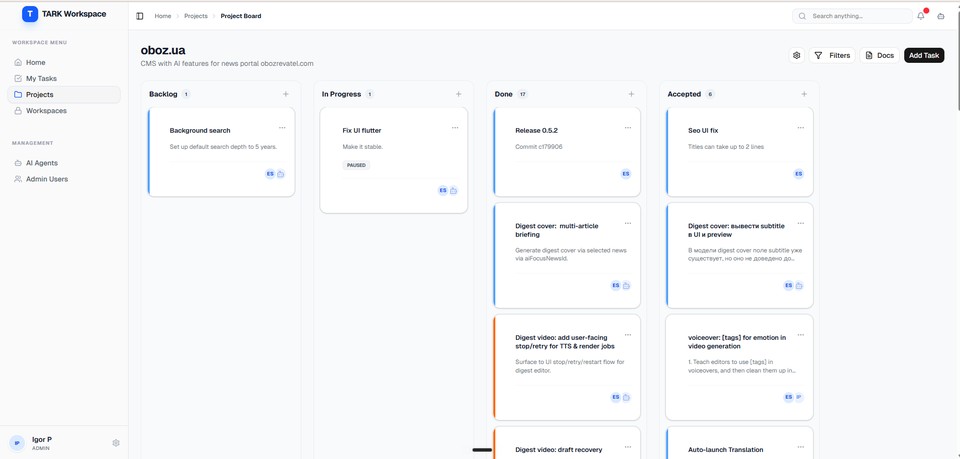Add a task to Accepted column
This screenshot has height=459, width=960.
pos(804,94)
